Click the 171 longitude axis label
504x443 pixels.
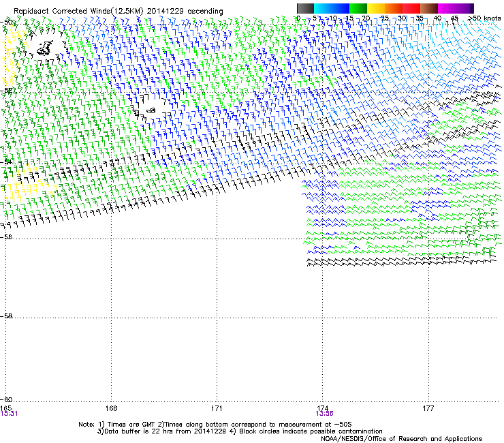coord(217,408)
